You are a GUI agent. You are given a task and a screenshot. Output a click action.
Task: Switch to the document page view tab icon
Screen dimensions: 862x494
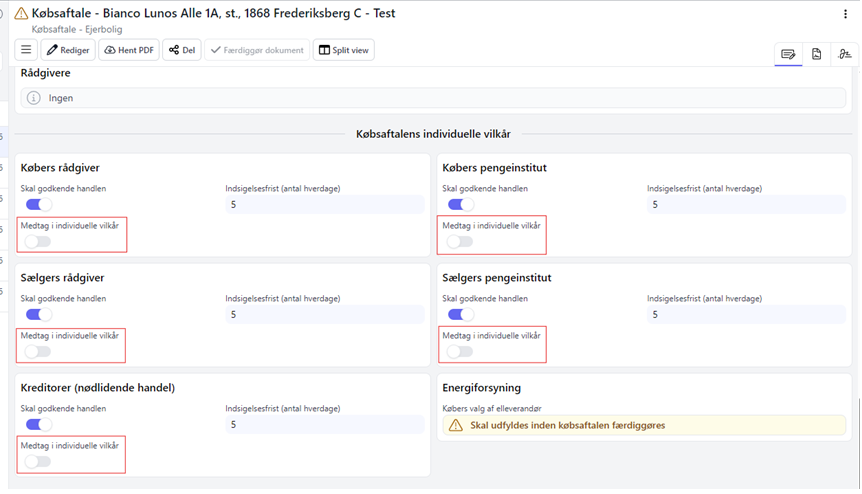(x=817, y=54)
